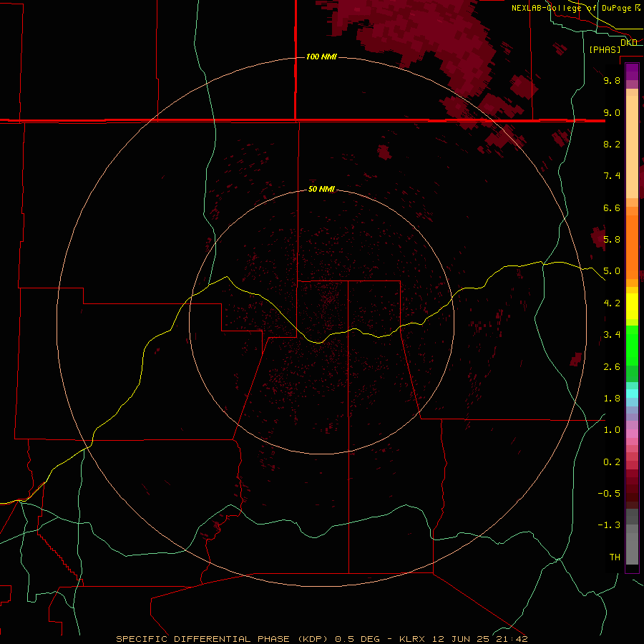Image resolution: width=644 pixels, height=644 pixels.
Task: Click the "100 NMI" range ring label
Action: pos(321,57)
